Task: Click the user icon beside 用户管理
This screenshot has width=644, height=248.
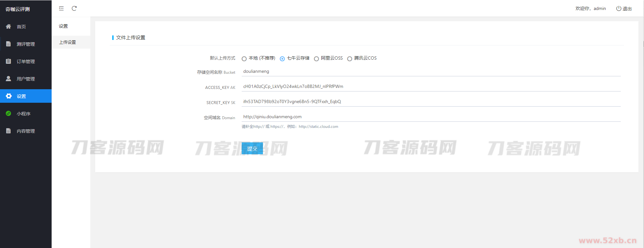Action: tap(8, 79)
